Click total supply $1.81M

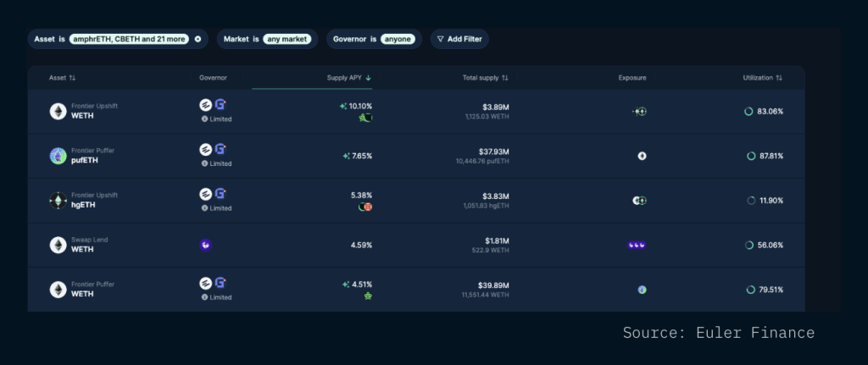coord(497,241)
